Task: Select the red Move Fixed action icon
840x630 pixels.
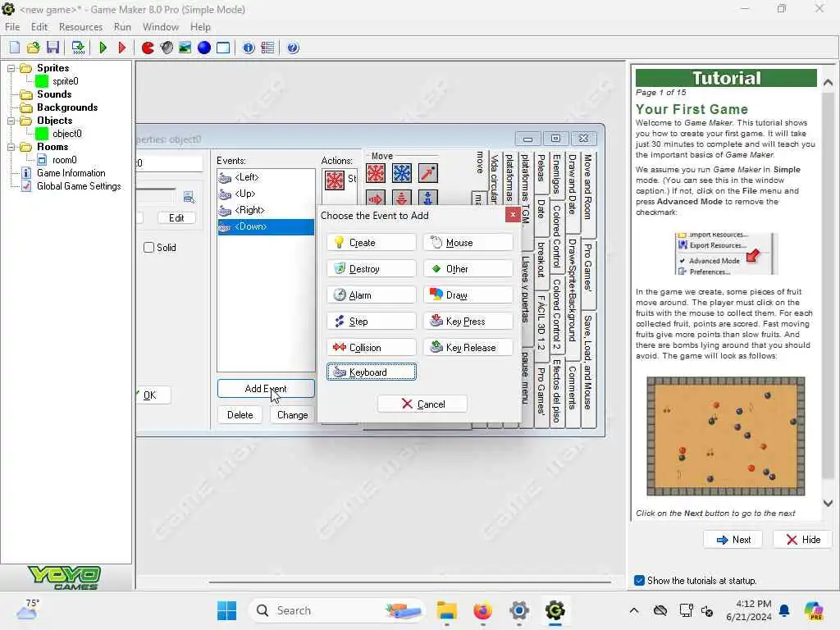Action: pyautogui.click(x=376, y=173)
